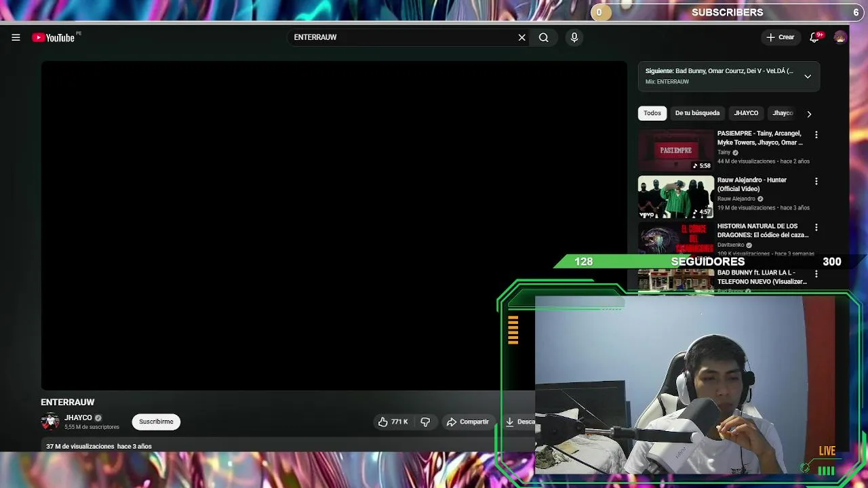The width and height of the screenshot is (868, 488).
Task: Open the JHAYCO channel name link
Action: (78, 418)
